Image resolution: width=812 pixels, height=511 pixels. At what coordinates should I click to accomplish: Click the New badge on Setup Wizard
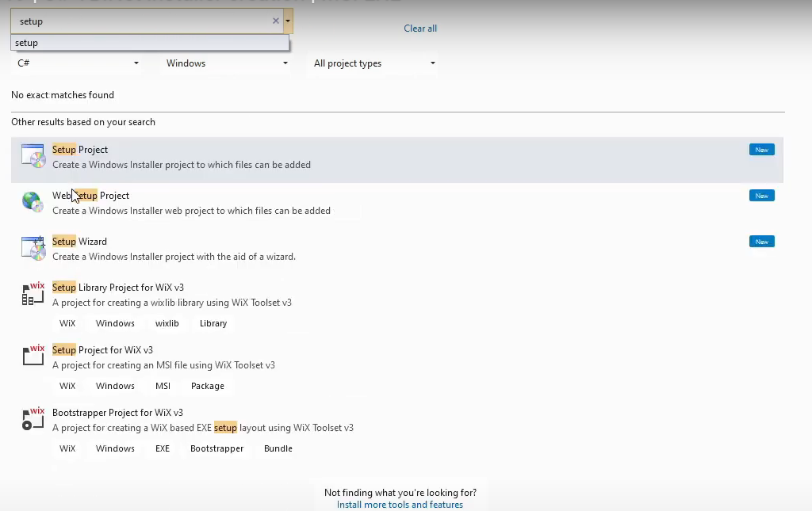tap(762, 242)
